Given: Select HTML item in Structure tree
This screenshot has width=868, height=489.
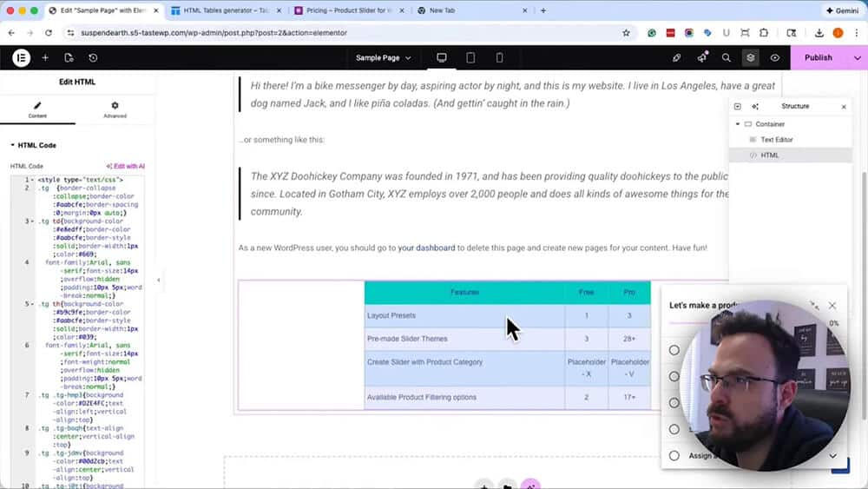Looking at the screenshot, I should [x=769, y=155].
